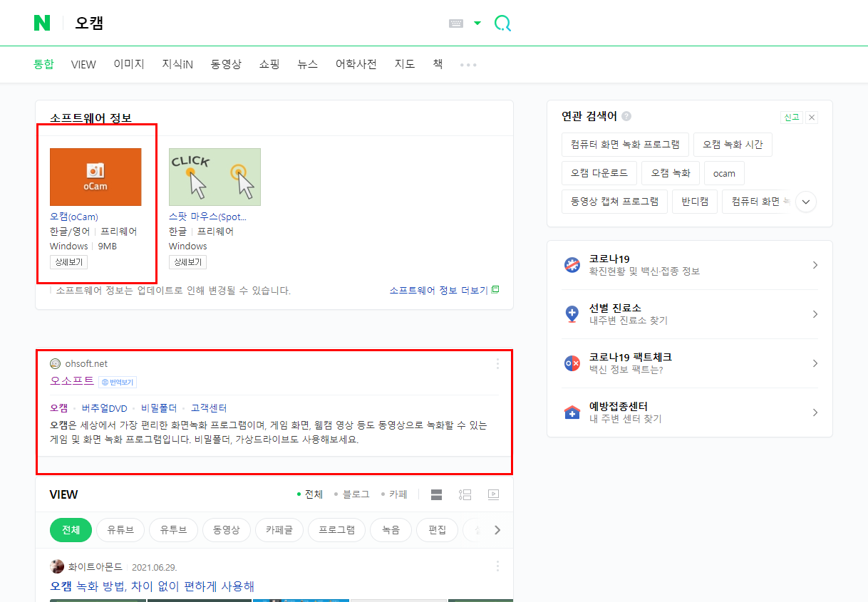Screen dimensions: 868x602
Task: Select the green 전체 chip
Action: [71, 530]
